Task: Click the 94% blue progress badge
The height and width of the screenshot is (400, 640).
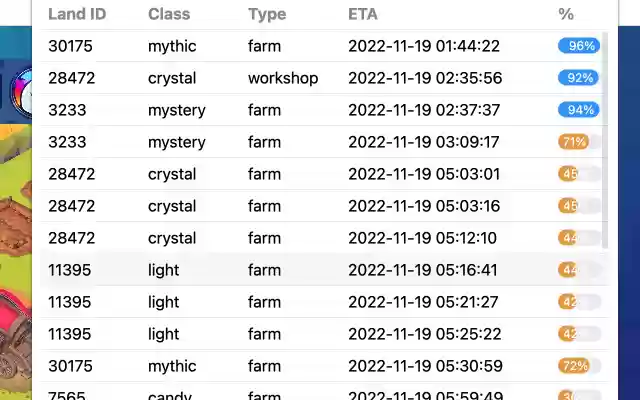Action: click(x=579, y=110)
